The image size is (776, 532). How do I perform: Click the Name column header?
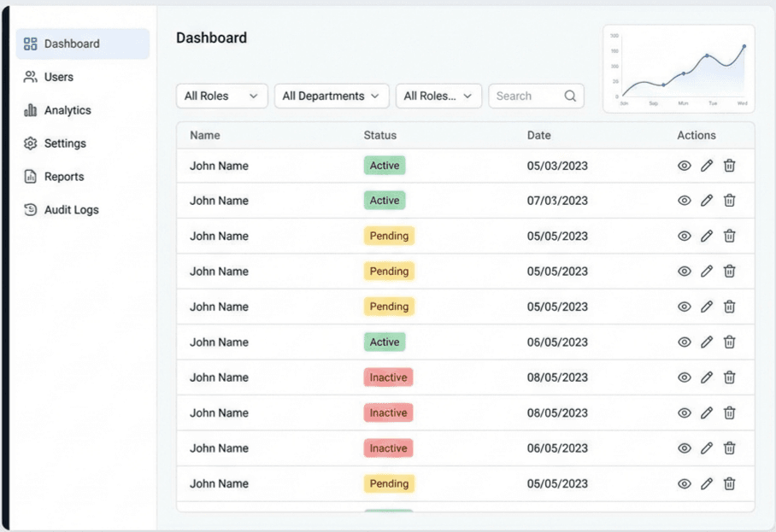(x=204, y=135)
